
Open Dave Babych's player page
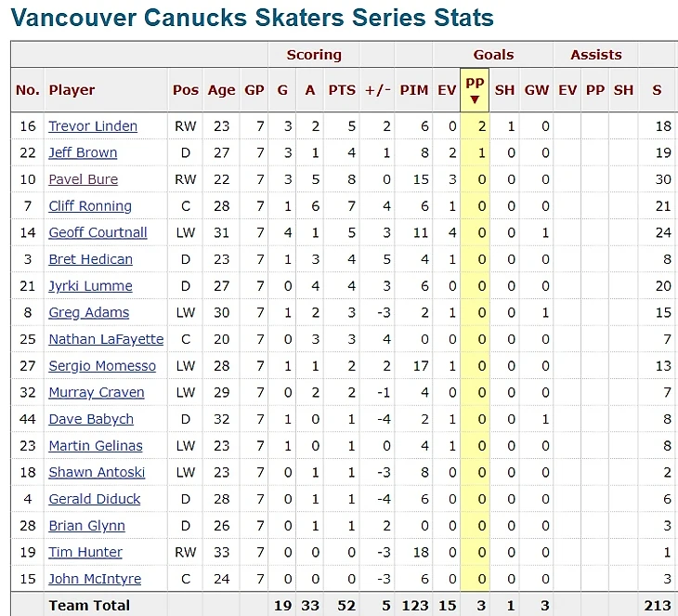click(x=91, y=419)
